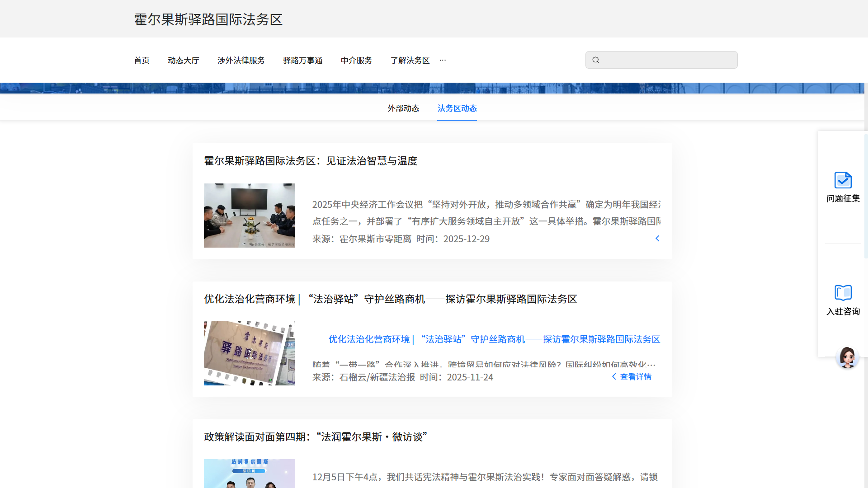Click 驿路万事通 in navigation bar
This screenshot has height=488, width=868.
(x=302, y=61)
